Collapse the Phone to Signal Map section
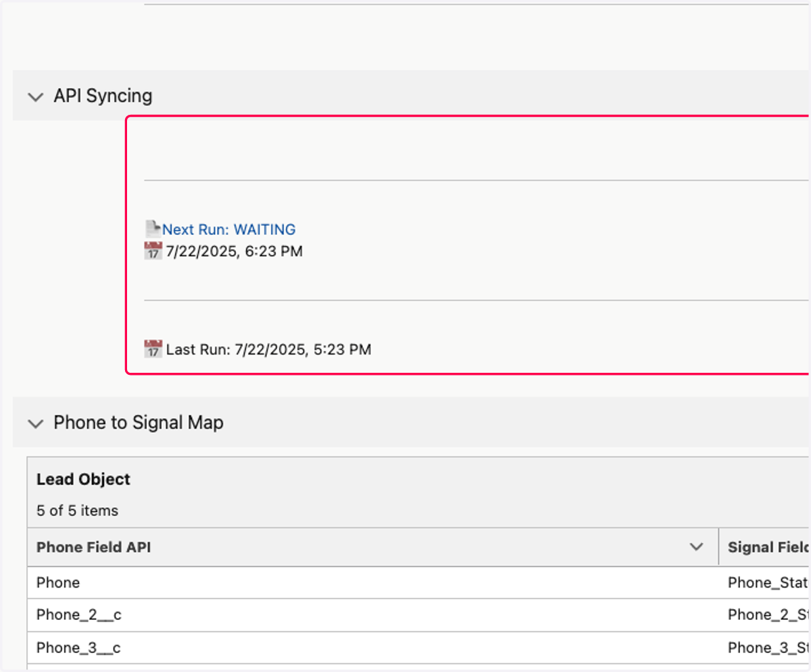811x672 pixels. (x=35, y=423)
